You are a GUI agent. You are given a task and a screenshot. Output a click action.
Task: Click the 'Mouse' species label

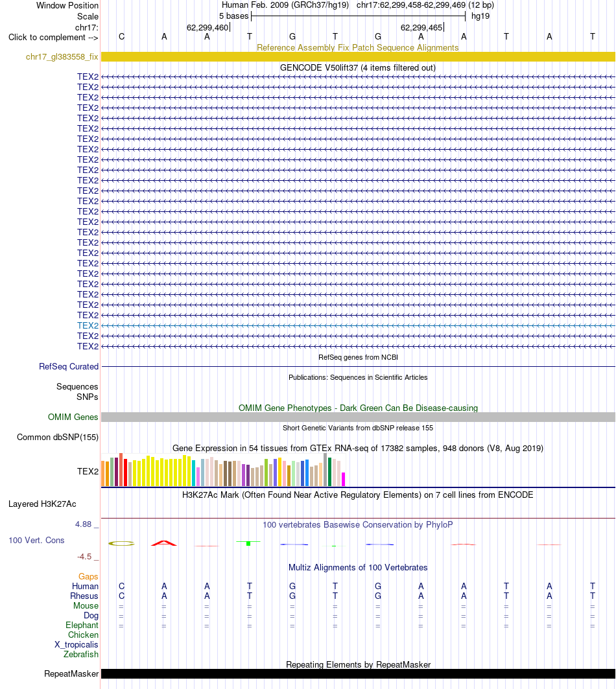[86, 605]
